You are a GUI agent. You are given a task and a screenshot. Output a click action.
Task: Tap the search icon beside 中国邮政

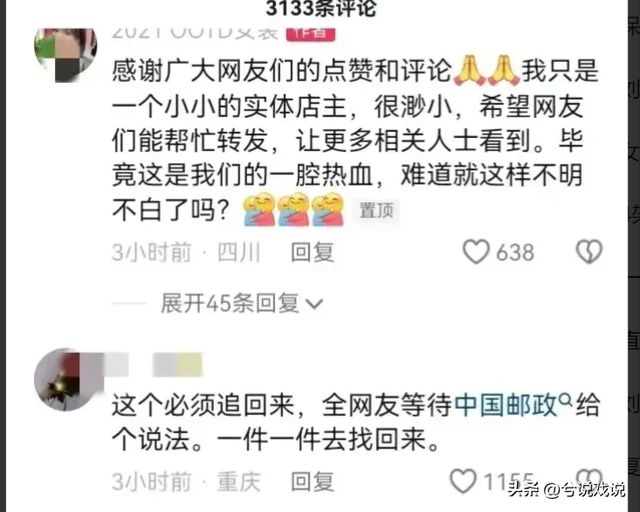coord(565,398)
